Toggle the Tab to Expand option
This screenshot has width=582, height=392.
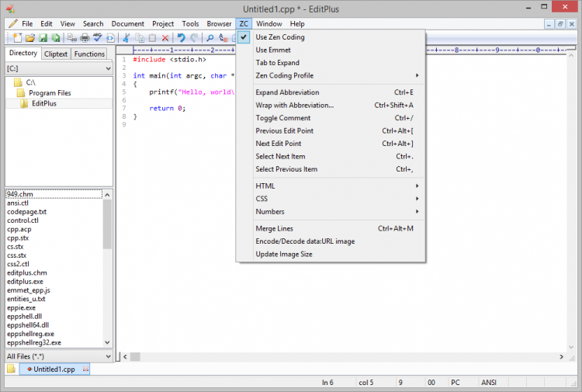277,63
